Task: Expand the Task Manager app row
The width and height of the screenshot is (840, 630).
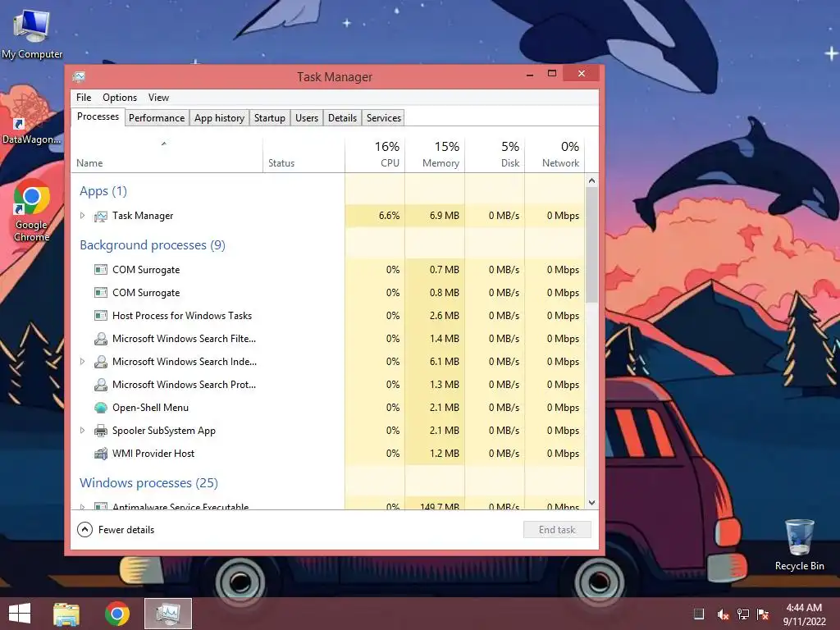Action: [83, 216]
